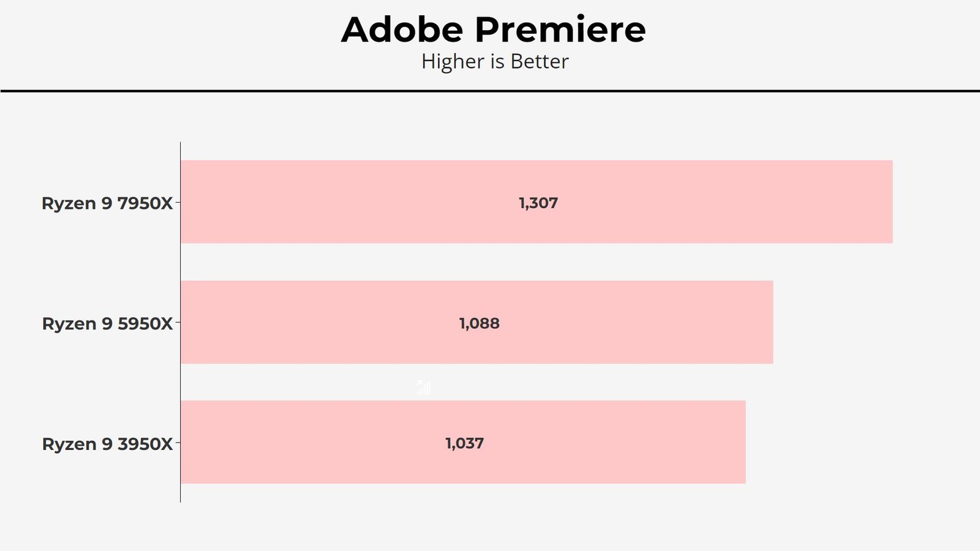Click the Ryzen 9 3950X axis label
Image resolution: width=980 pixels, height=551 pixels.
tap(107, 443)
